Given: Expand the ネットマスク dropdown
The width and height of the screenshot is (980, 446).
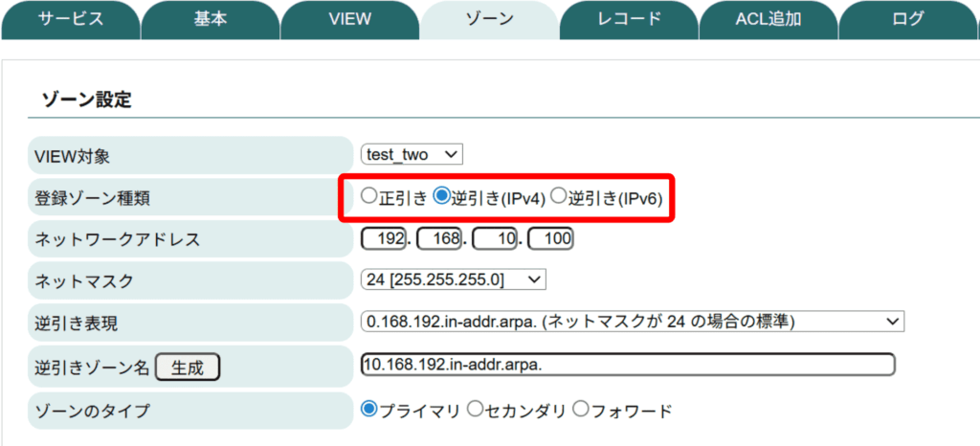Looking at the screenshot, I should [453, 279].
